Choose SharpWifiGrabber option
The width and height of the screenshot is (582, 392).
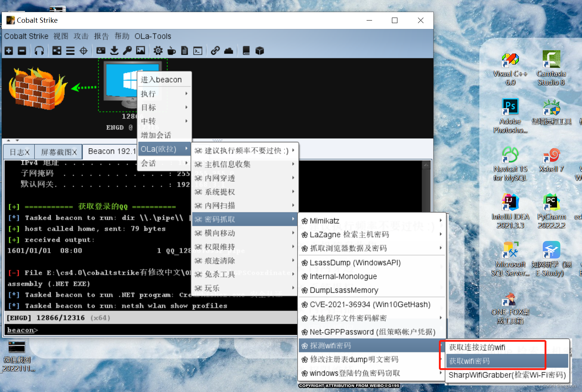pyautogui.click(x=507, y=375)
